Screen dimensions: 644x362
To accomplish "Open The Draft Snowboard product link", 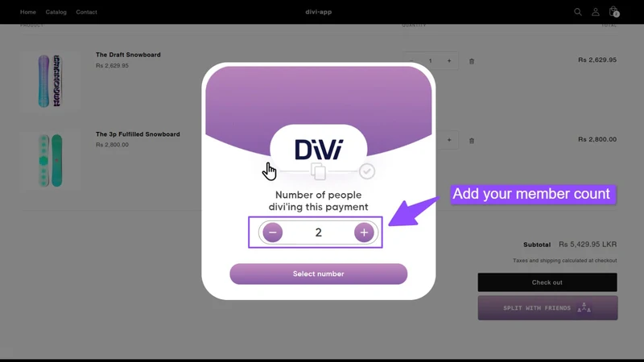I will [128, 55].
